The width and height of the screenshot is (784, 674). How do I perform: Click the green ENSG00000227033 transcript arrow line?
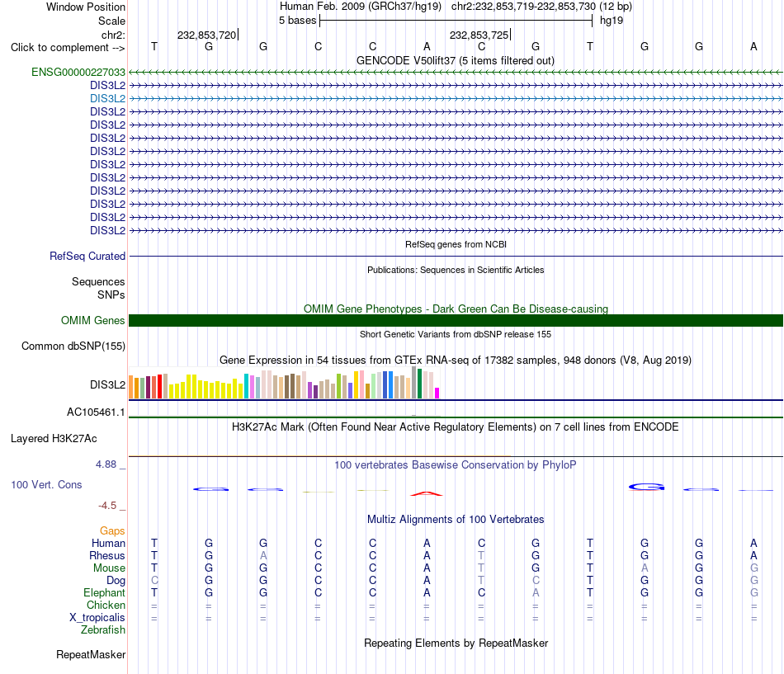pos(456,72)
